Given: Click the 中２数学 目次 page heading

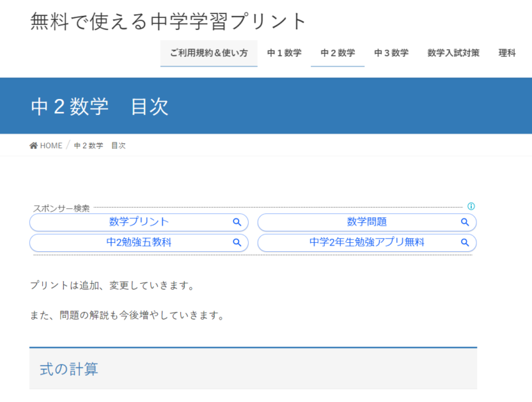Looking at the screenshot, I should [100, 107].
